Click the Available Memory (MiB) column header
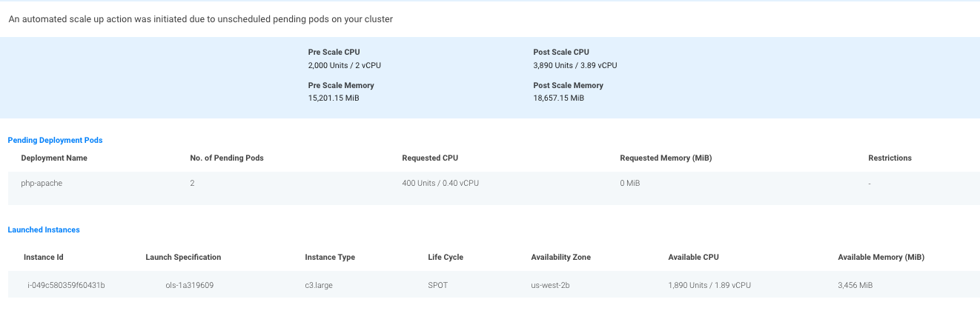The image size is (980, 322). pos(881,257)
